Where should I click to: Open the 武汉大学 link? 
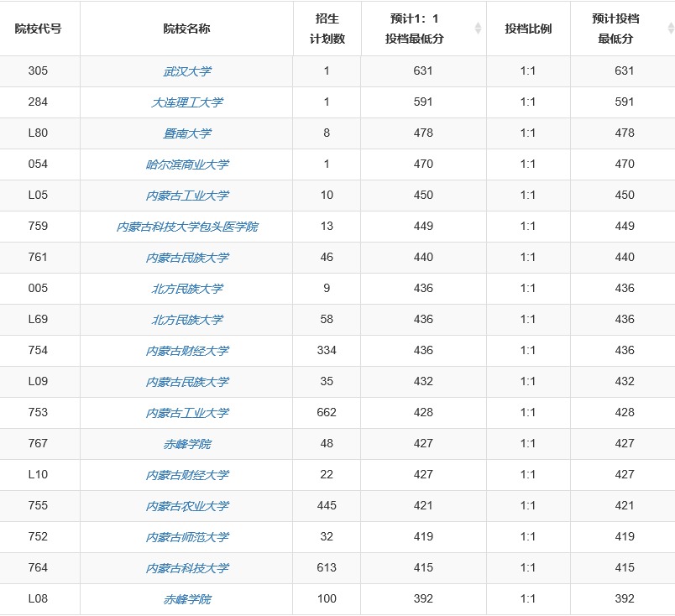pos(186,71)
